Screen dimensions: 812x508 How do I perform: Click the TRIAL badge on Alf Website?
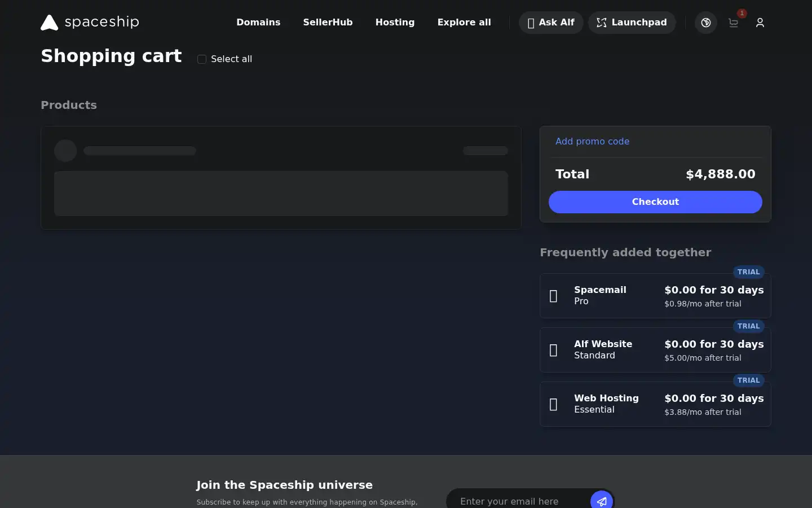pos(748,326)
